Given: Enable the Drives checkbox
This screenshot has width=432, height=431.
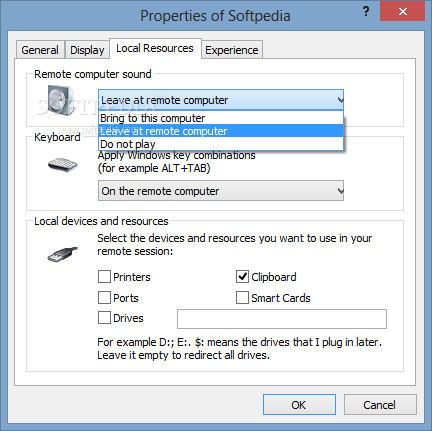Looking at the screenshot, I should coord(104,317).
